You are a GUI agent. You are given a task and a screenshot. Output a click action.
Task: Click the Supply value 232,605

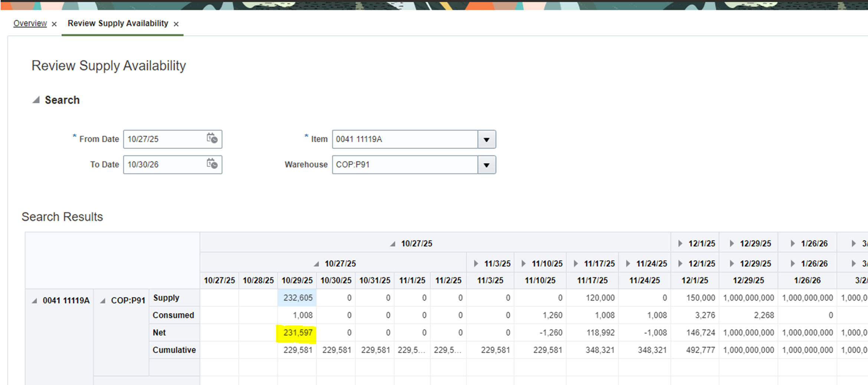click(297, 298)
